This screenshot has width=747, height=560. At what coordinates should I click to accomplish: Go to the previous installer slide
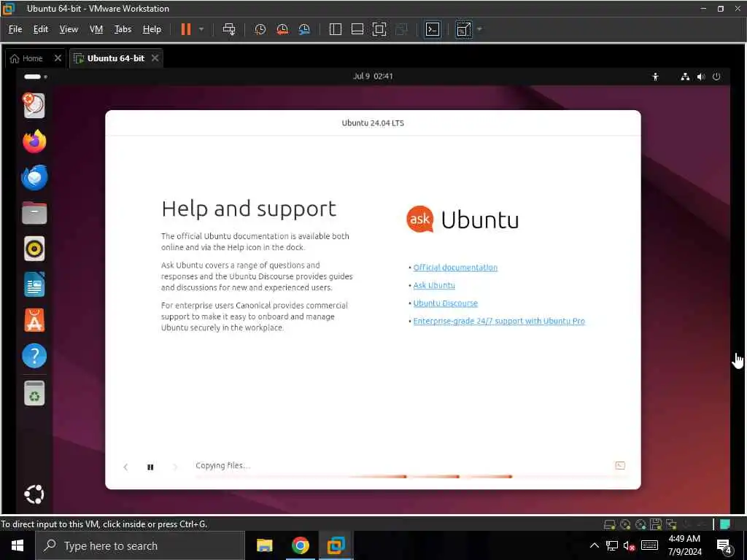click(x=125, y=467)
